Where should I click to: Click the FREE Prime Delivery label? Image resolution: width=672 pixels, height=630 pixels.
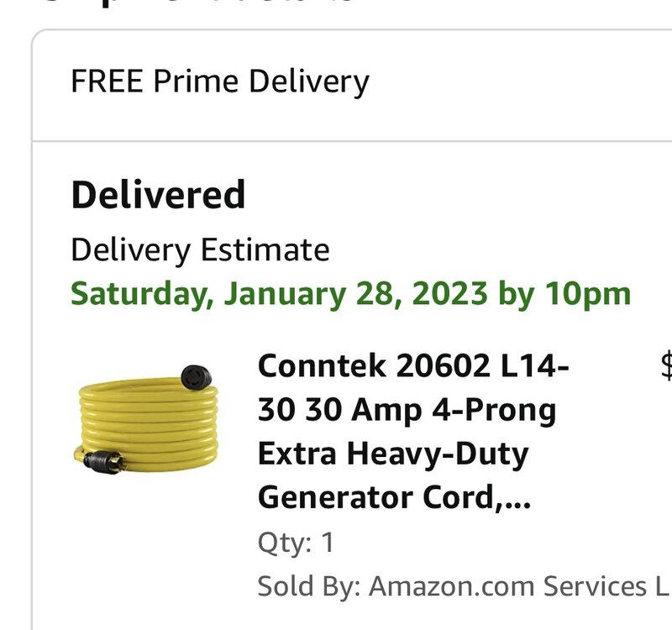coord(219,82)
